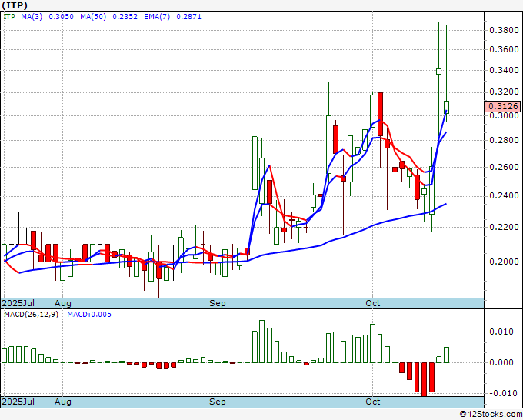The image size is (523, 420).
Task: Click the last candlestick near 0.3126
Action: tap(446, 108)
